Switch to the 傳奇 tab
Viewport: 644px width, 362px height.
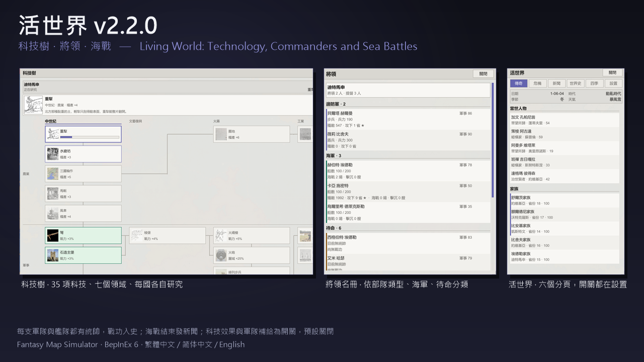pyautogui.click(x=518, y=83)
